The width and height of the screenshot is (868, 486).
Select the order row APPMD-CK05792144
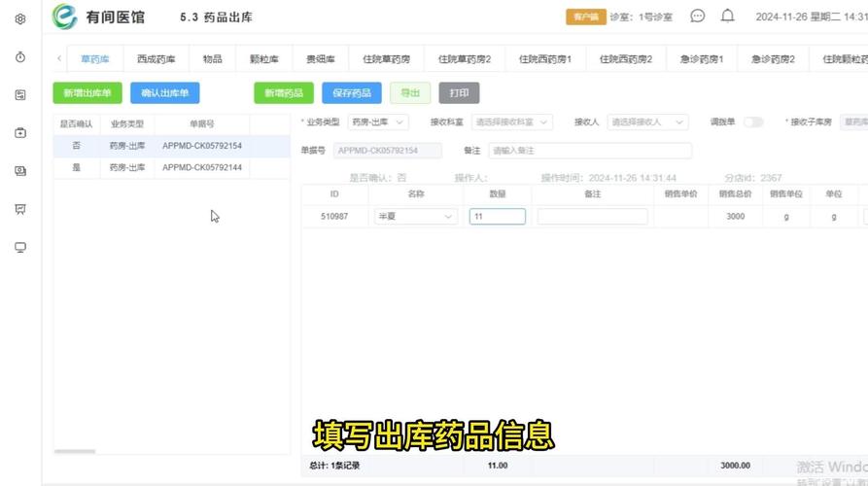pos(172,167)
